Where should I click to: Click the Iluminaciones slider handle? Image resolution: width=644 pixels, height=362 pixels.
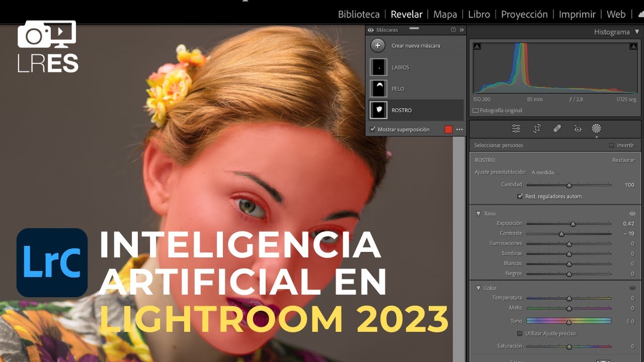(x=569, y=244)
